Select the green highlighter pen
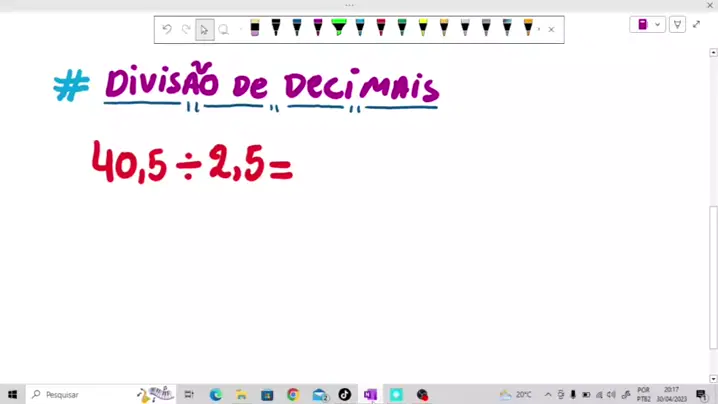 [x=339, y=27]
